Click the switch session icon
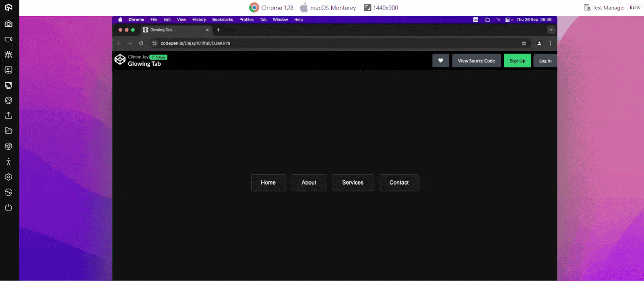The image size is (644, 281). 8,192
